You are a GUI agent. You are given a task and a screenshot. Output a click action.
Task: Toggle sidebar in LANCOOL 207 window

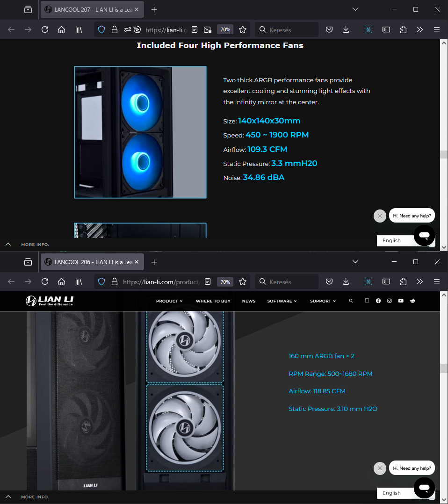click(x=386, y=29)
